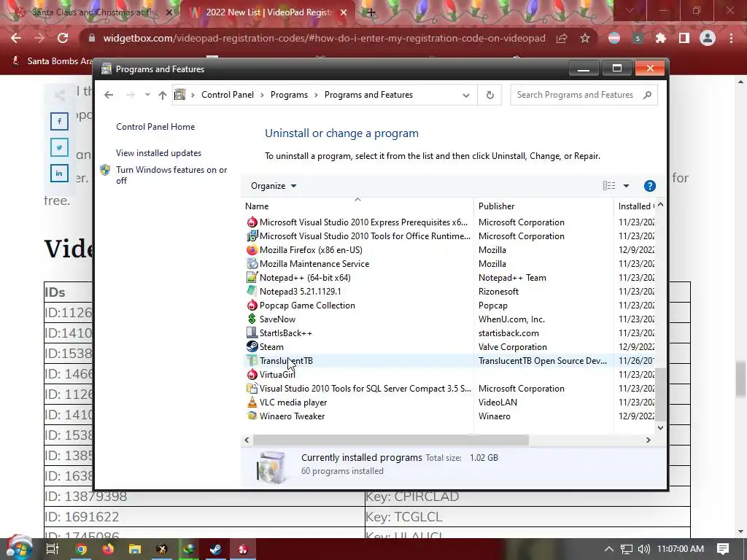Open the Organize dropdown menu

click(x=274, y=186)
